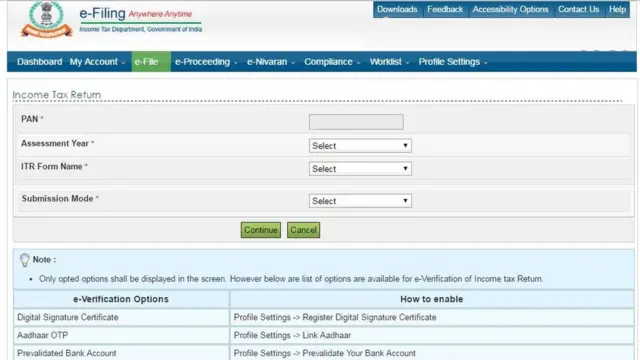Click the e-Filing Anywhere Anytime title
The image size is (640, 360).
pyautogui.click(x=136, y=13)
